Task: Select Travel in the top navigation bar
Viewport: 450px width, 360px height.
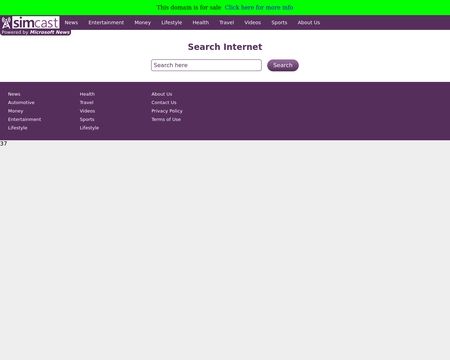Action: pyautogui.click(x=227, y=23)
